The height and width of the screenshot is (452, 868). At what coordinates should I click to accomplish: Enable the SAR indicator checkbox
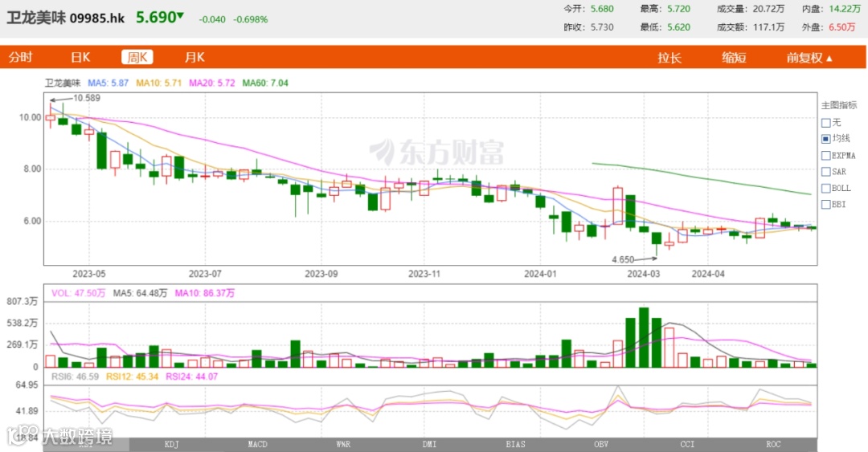pos(826,172)
